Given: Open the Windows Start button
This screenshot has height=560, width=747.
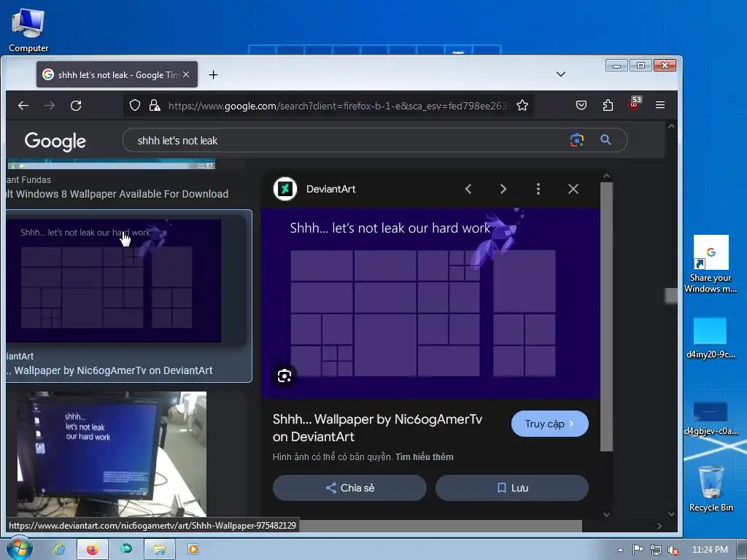Looking at the screenshot, I should 18,548.
